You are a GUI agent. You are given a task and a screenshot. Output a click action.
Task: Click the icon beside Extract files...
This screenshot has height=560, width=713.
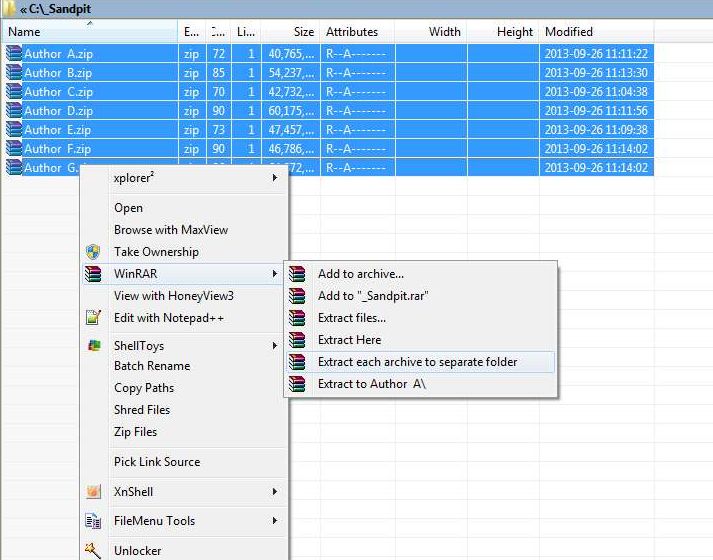tap(297, 318)
